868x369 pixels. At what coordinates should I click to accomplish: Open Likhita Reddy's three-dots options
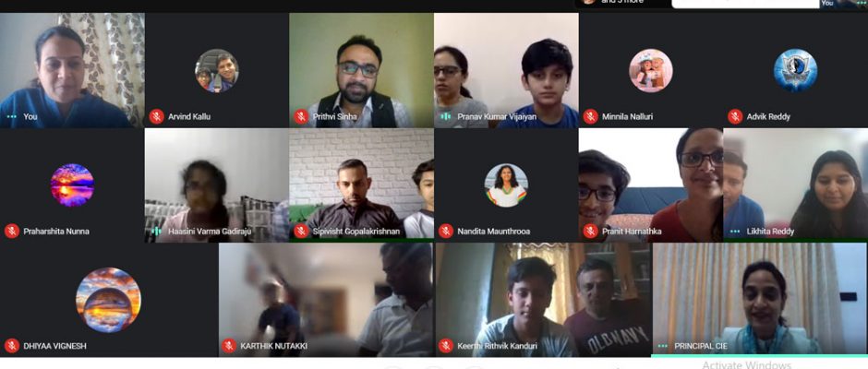(735, 232)
